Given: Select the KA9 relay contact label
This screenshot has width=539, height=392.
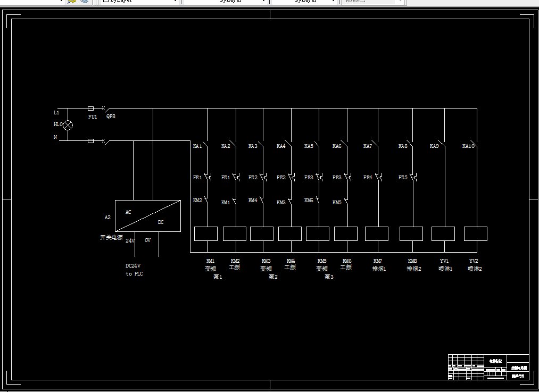Looking at the screenshot, I should pos(434,146).
